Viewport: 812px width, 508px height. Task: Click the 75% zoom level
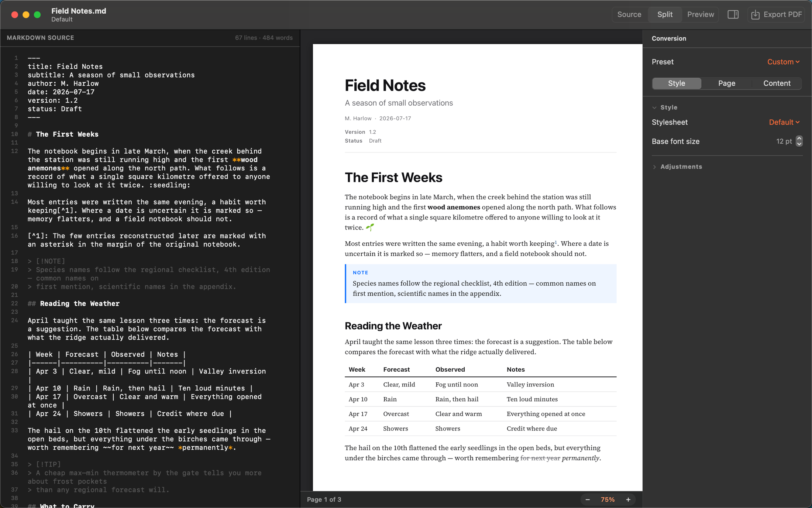point(608,500)
